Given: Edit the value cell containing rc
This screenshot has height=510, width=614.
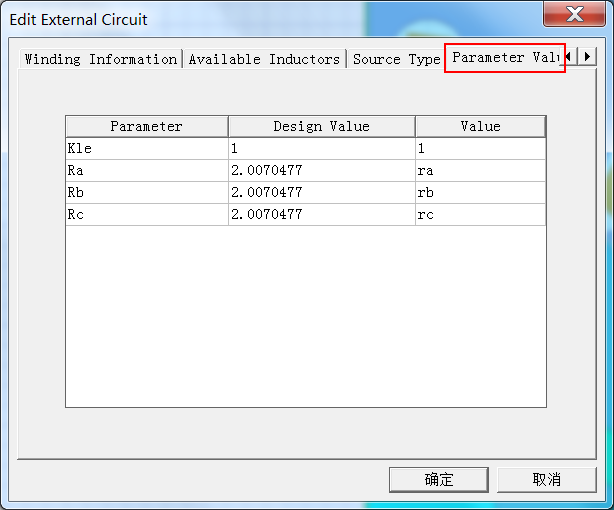Looking at the screenshot, I should tap(480, 214).
